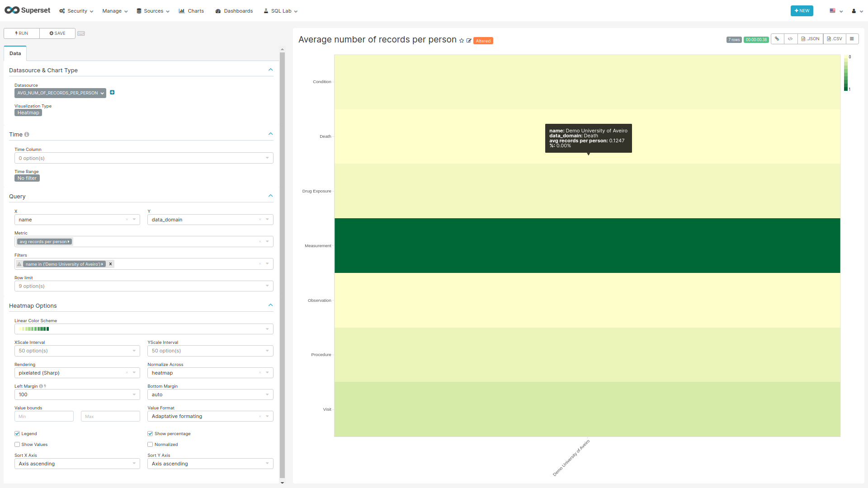Change Heatmap visualization type

click(28, 113)
